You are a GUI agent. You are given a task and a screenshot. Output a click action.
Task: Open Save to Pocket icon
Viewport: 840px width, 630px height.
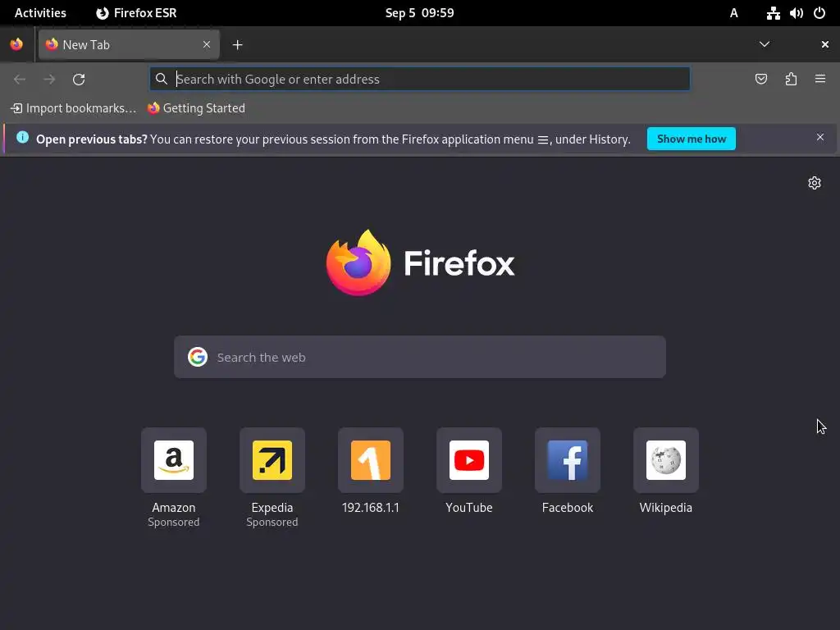click(x=761, y=80)
